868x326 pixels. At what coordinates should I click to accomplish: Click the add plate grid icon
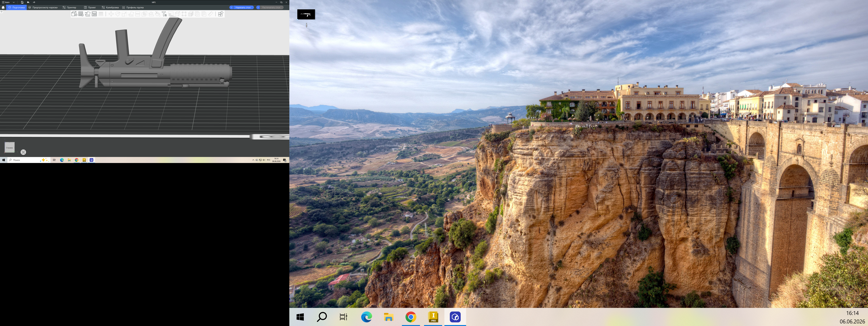(81, 14)
